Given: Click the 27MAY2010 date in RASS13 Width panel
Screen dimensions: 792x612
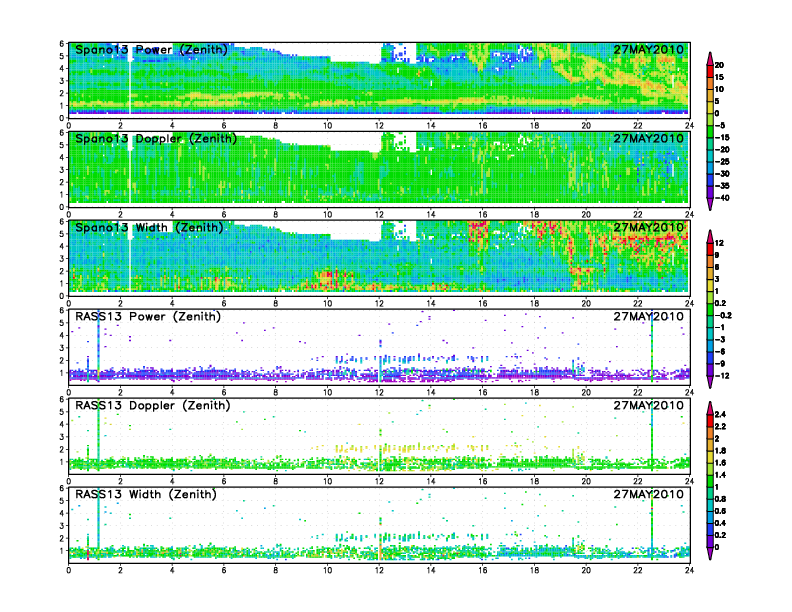Looking at the screenshot, I should pos(648,494).
